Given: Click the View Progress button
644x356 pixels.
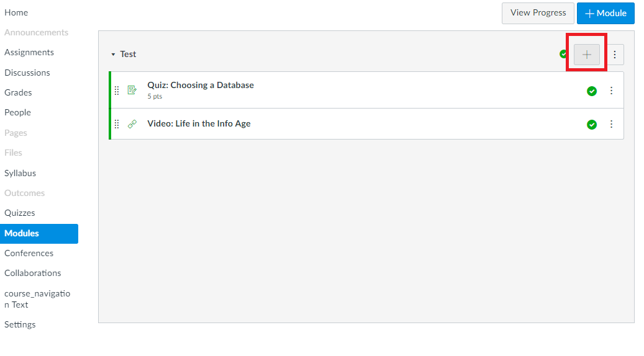Looking at the screenshot, I should pos(538,13).
